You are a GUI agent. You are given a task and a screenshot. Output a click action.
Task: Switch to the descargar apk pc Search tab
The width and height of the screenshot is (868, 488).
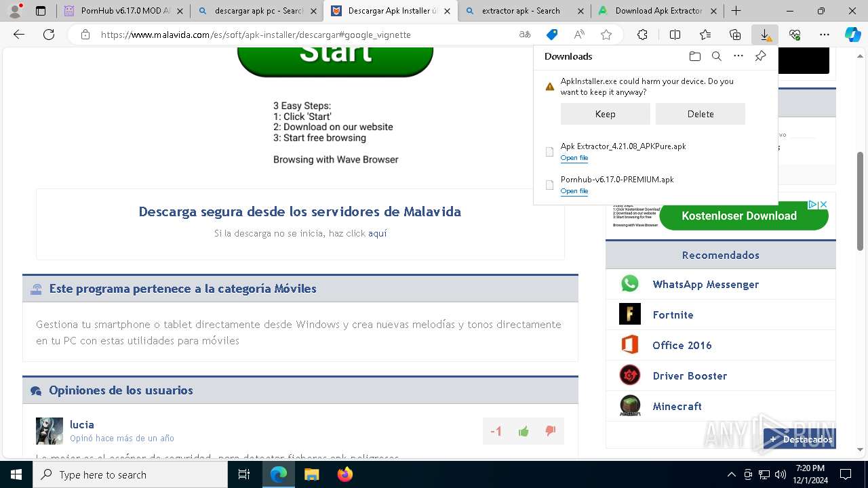click(257, 11)
